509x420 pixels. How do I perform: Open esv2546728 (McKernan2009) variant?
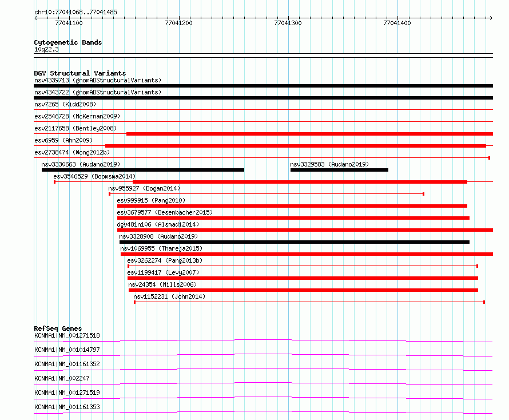[77, 116]
